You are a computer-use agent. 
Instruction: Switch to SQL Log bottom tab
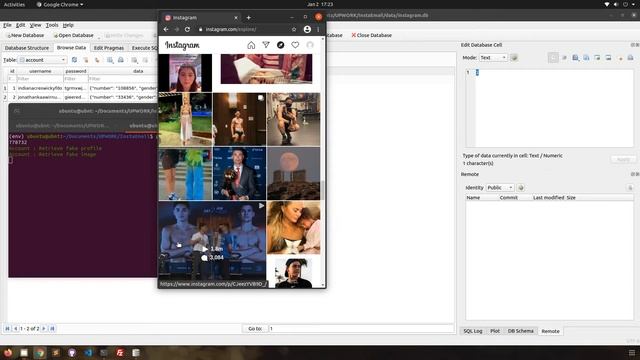[473, 331]
